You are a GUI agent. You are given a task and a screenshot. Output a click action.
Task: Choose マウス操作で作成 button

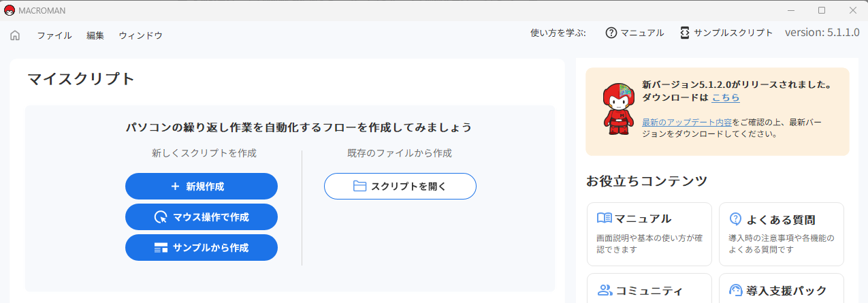point(202,217)
